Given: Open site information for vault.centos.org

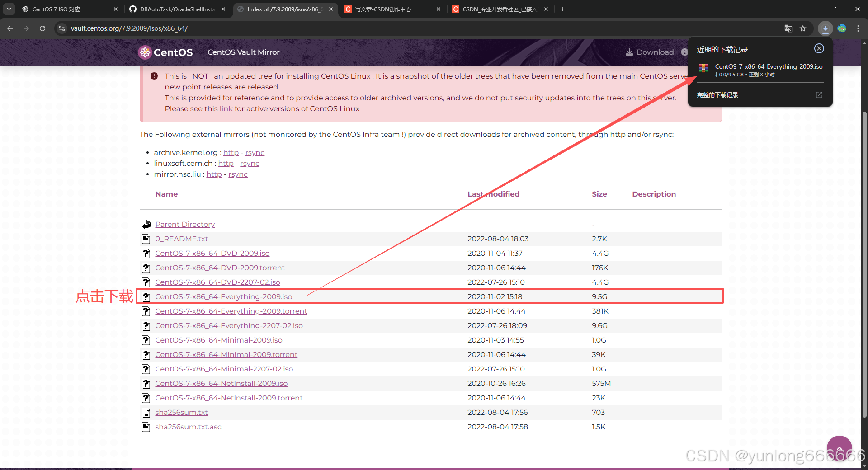Looking at the screenshot, I should pyautogui.click(x=61, y=28).
